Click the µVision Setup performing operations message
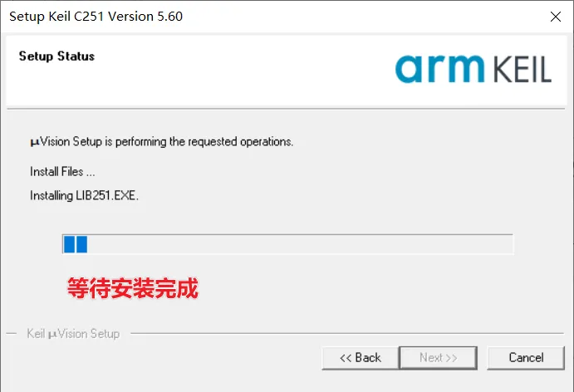The height and width of the screenshot is (392, 574). pos(161,142)
